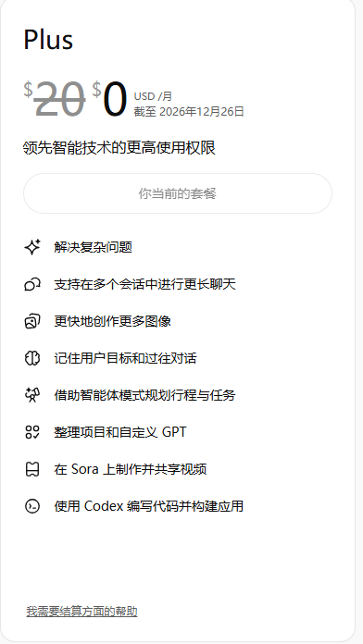
Task: Click 记住用户目标和过往对话 text
Action: (x=125, y=358)
